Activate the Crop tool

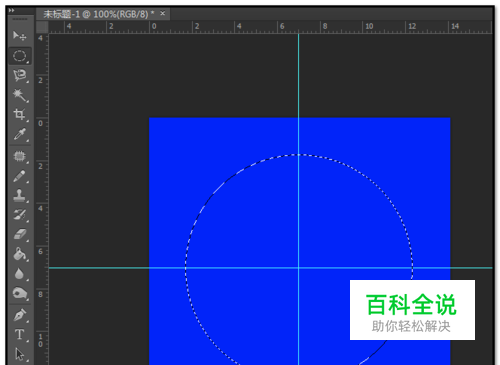(x=19, y=115)
